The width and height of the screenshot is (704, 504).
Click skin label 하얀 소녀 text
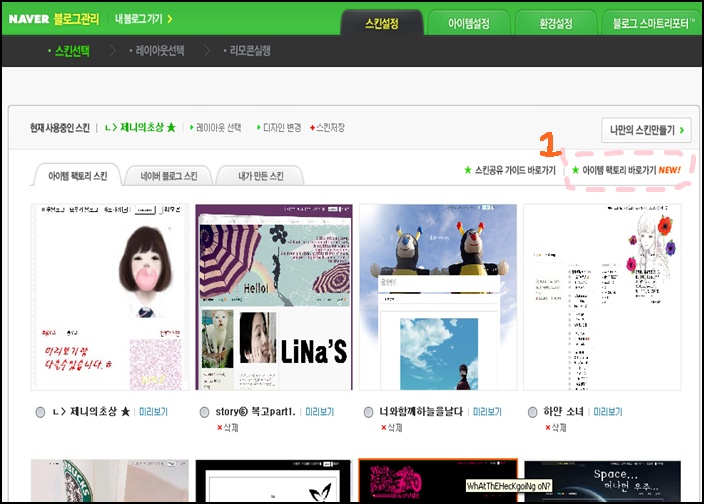[x=563, y=412]
